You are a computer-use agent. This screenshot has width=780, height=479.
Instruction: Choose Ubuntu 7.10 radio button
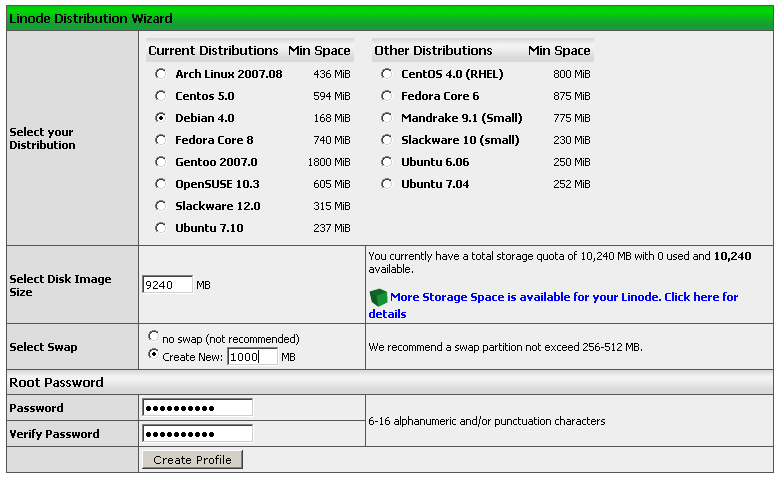click(160, 228)
